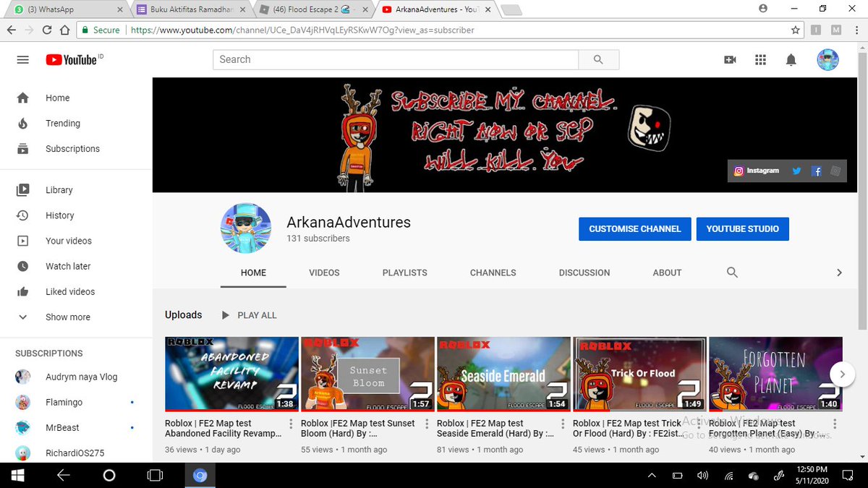The height and width of the screenshot is (488, 868).
Task: Open the Cortana circle on the taskbar
Action: 109,475
